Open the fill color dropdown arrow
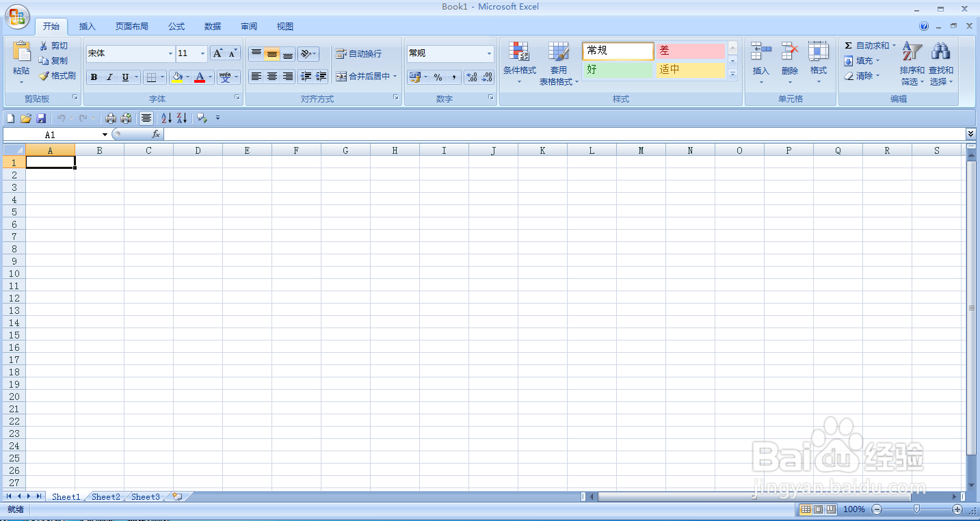980x521 pixels. click(x=187, y=77)
